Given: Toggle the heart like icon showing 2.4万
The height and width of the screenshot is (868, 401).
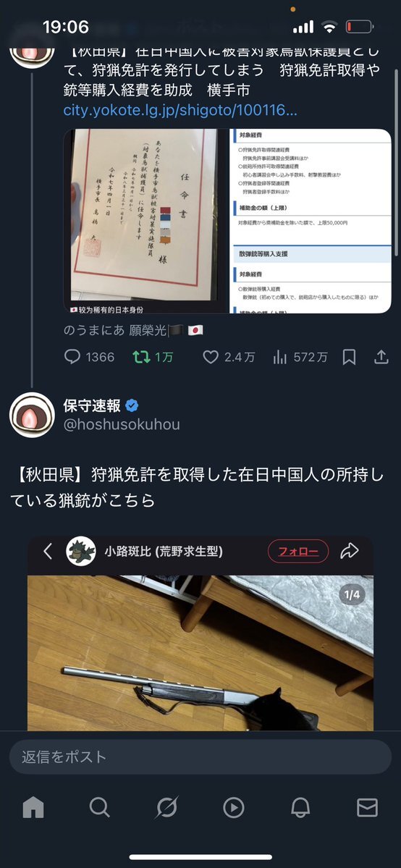Looking at the screenshot, I should [x=211, y=357].
